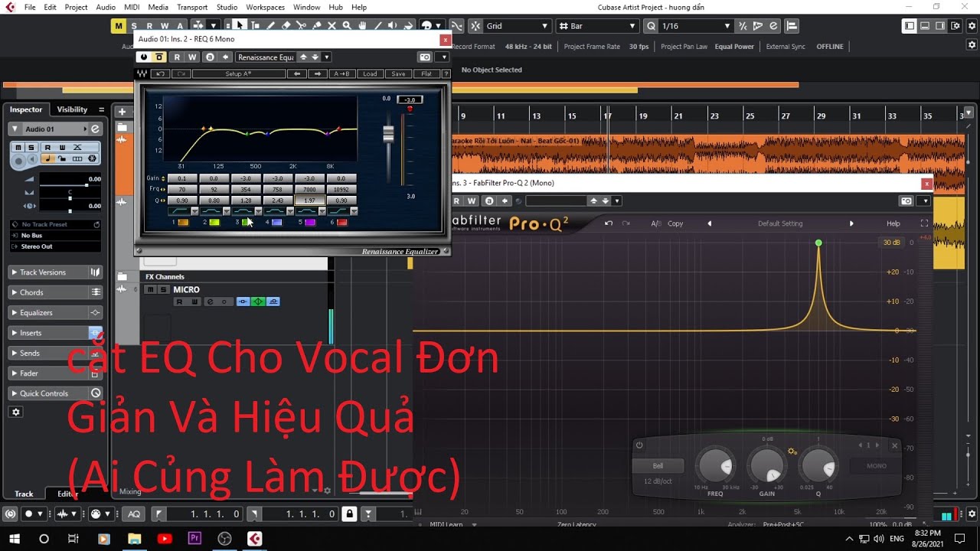Viewport: 980px width, 551px height.
Task: Select the Zoom magnifier tool
Action: [x=347, y=25]
